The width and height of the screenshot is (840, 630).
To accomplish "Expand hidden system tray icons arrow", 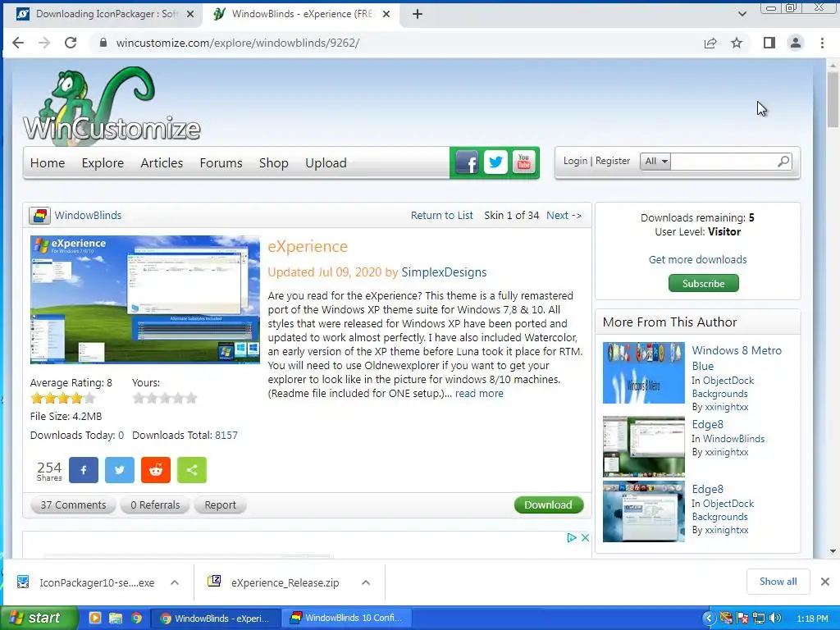I will [709, 619].
